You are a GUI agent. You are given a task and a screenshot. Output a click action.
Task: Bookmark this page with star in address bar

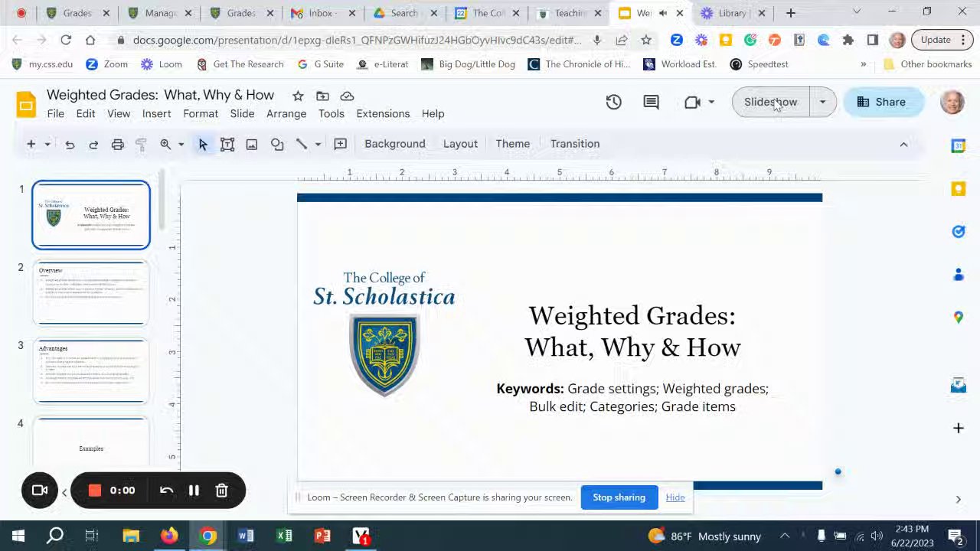[646, 40]
